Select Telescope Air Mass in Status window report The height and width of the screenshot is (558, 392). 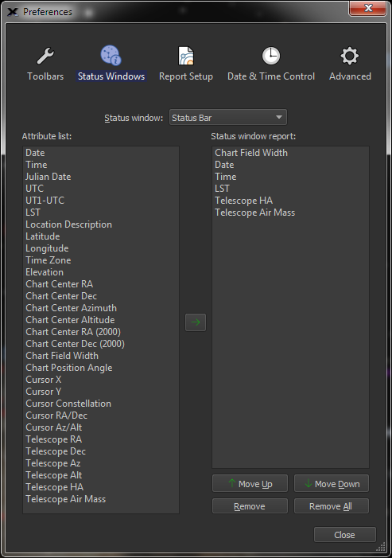pos(290,213)
